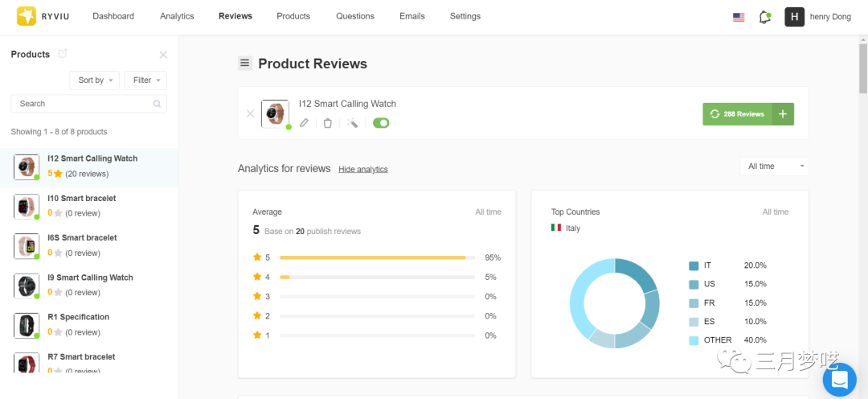Image resolution: width=868 pixels, height=399 pixels.
Task: Expand the All time period dropdown
Action: [774, 167]
